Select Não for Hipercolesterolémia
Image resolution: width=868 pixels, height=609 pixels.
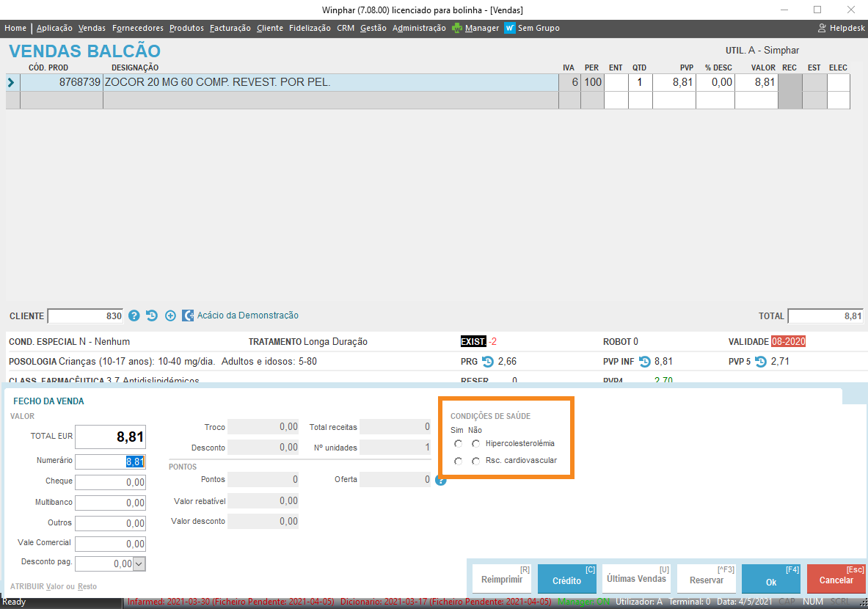(x=476, y=444)
